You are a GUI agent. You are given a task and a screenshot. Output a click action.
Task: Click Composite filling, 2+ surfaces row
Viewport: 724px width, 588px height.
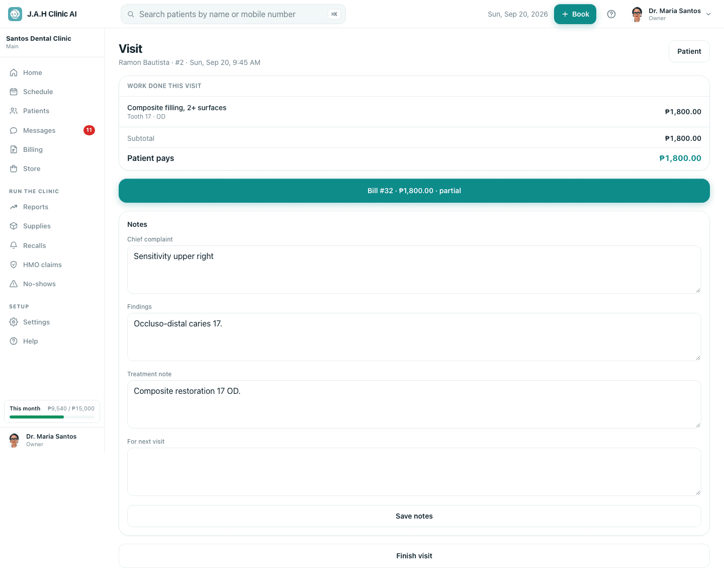pos(414,112)
